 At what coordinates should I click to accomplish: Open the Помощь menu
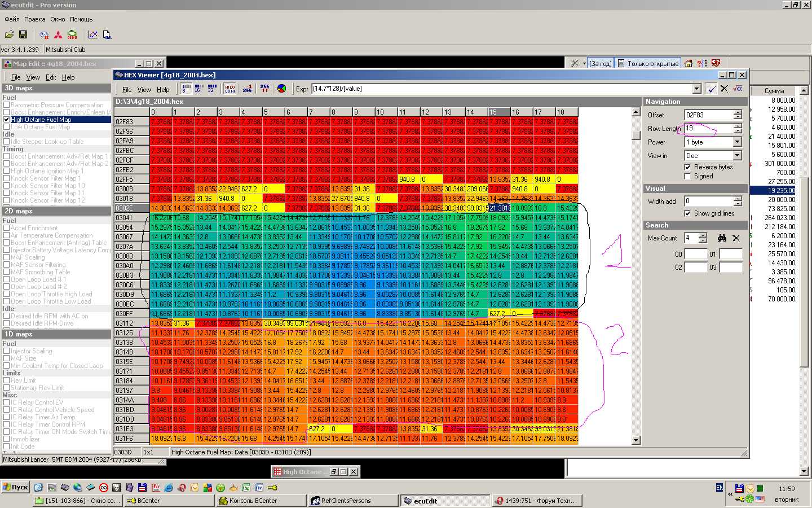tap(81, 19)
